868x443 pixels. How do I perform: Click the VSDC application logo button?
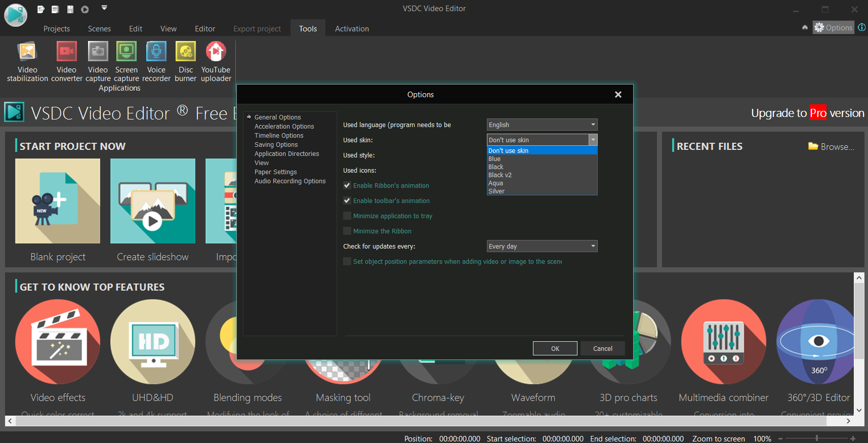16,15
